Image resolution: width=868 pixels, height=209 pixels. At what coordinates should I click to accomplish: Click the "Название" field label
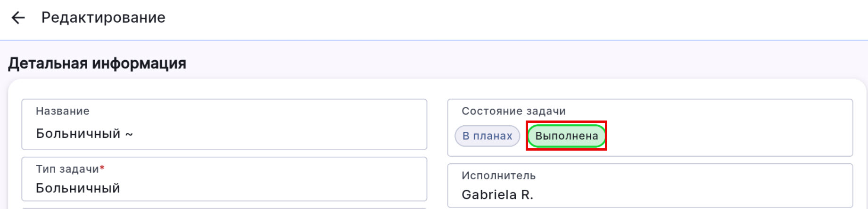pyautogui.click(x=62, y=111)
